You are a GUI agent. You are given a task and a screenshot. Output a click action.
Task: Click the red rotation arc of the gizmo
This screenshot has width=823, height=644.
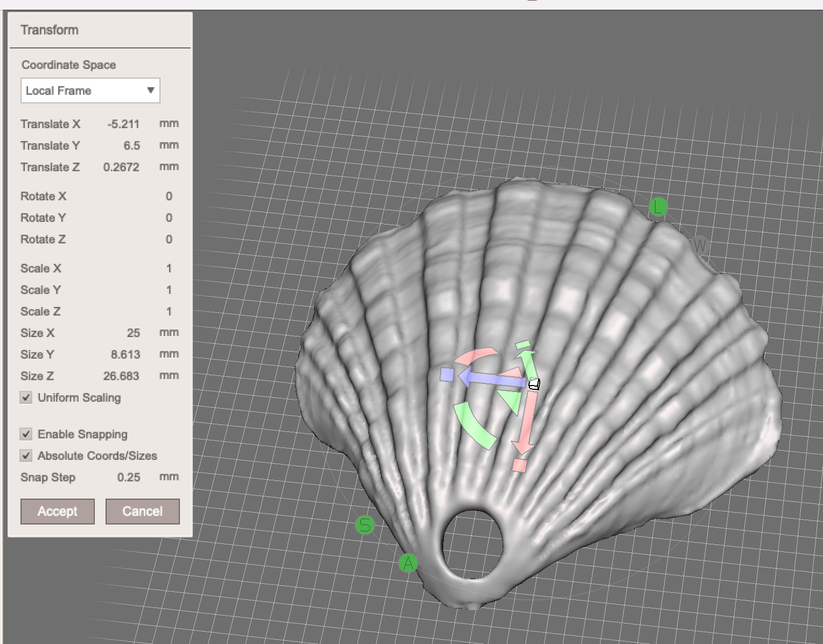(475, 355)
